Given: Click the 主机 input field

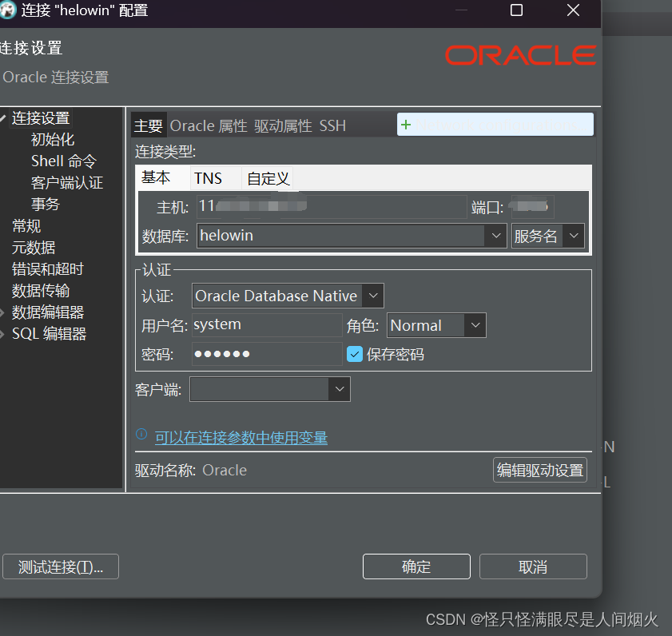Looking at the screenshot, I should (332, 207).
